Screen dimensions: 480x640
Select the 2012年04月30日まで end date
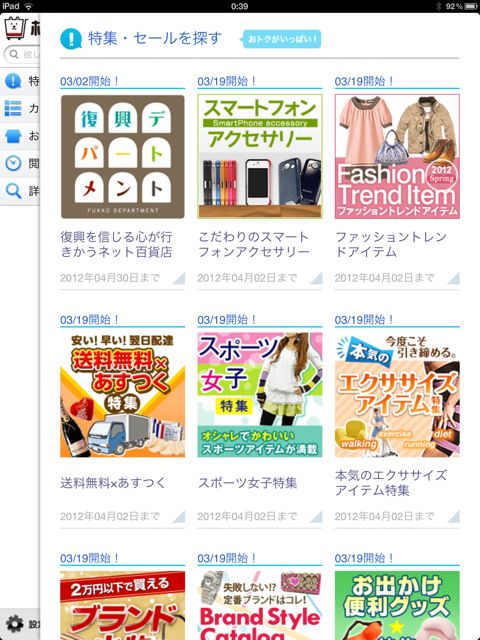click(x=110, y=278)
